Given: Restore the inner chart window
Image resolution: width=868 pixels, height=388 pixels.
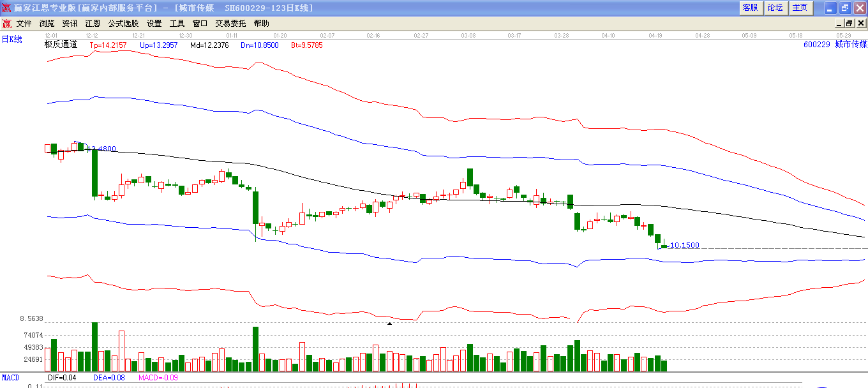Looking at the screenshot, I should (849, 24).
